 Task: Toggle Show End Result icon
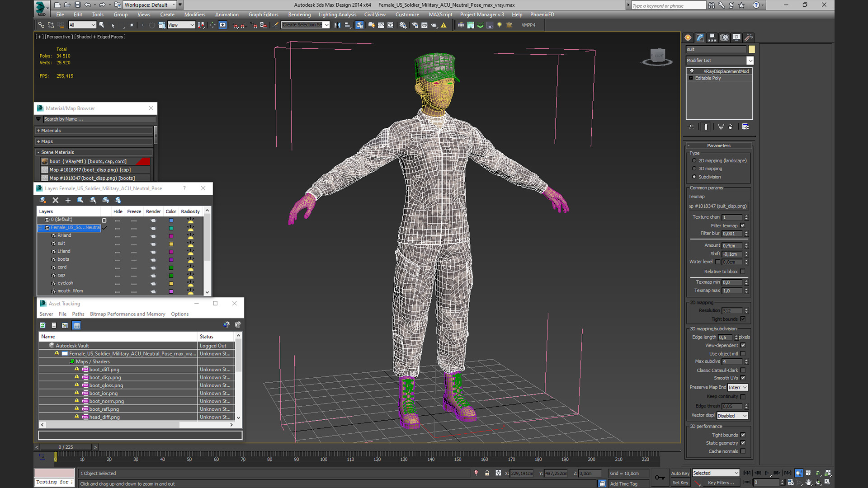[706, 127]
